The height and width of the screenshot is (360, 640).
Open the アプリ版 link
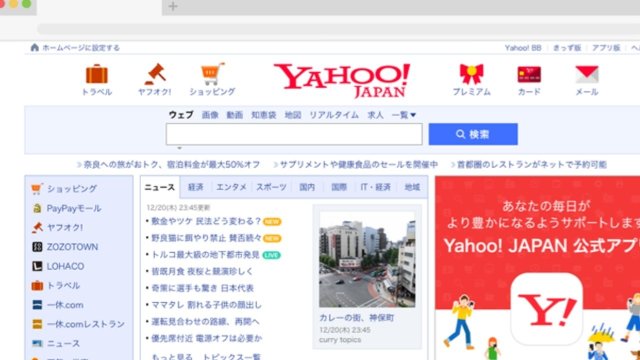point(606,48)
